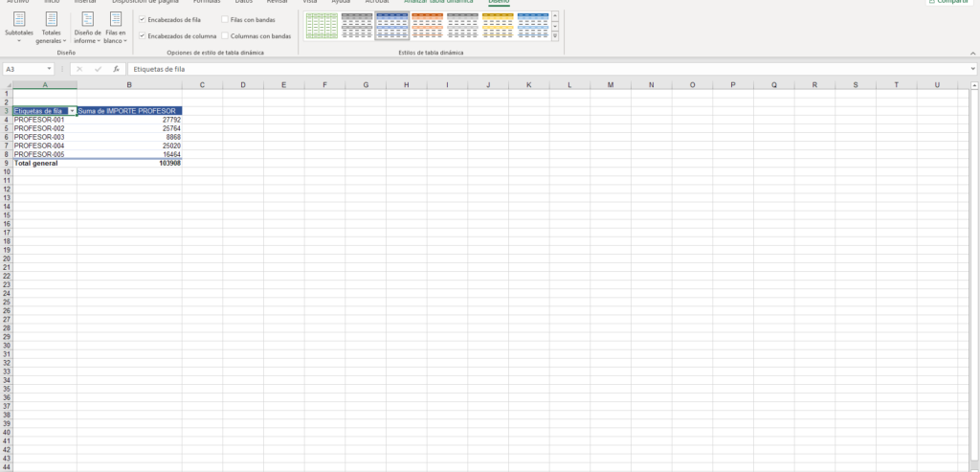Toggle Encabezados de fila checkbox

(143, 20)
